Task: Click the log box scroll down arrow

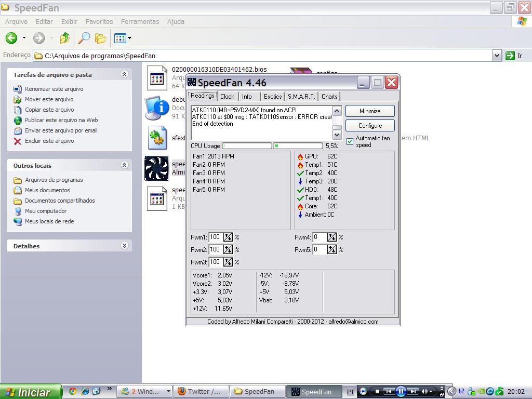Action: pyautogui.click(x=337, y=135)
